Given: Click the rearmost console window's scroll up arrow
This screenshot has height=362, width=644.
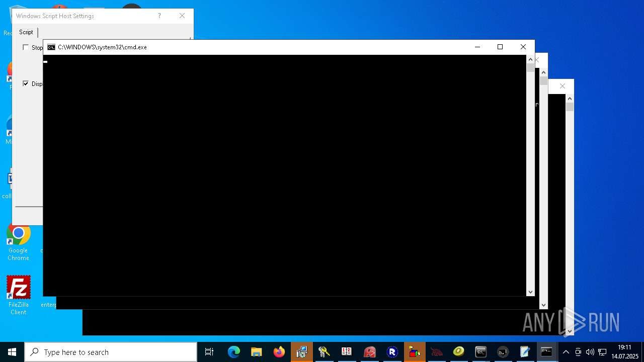Looking at the screenshot, I should pos(570,99).
